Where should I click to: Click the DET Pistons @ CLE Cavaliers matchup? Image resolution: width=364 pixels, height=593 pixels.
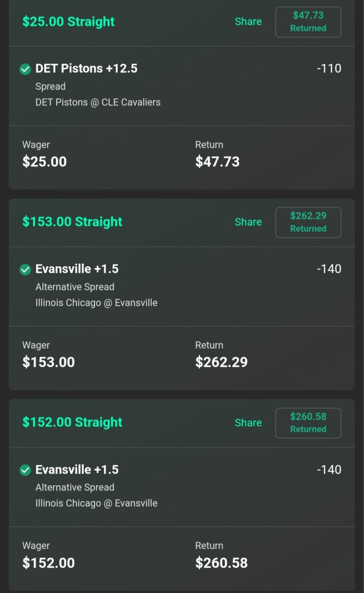(98, 102)
